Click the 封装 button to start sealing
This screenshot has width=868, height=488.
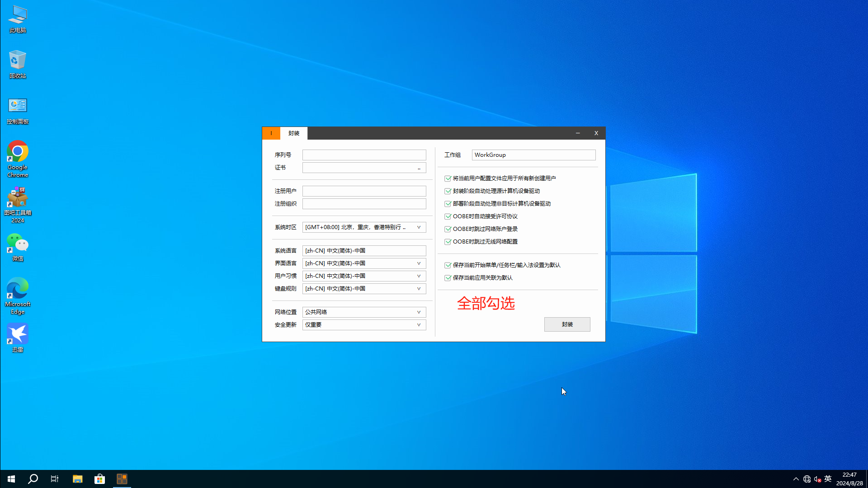[x=567, y=324]
